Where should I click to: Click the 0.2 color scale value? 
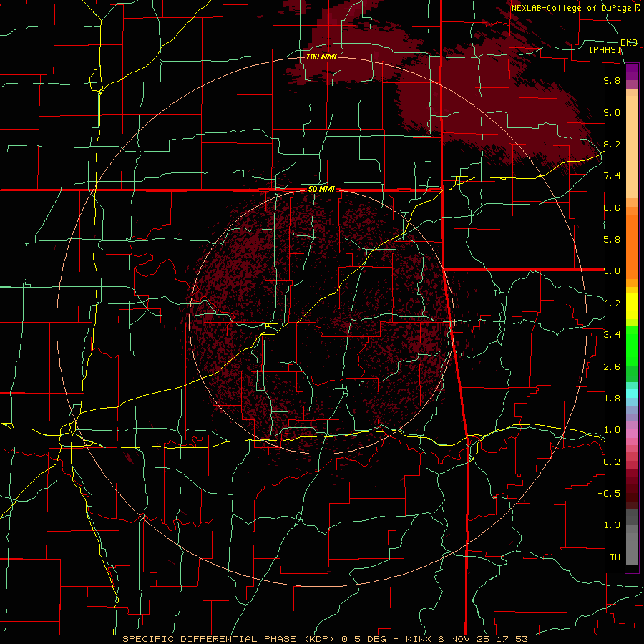pyautogui.click(x=612, y=462)
